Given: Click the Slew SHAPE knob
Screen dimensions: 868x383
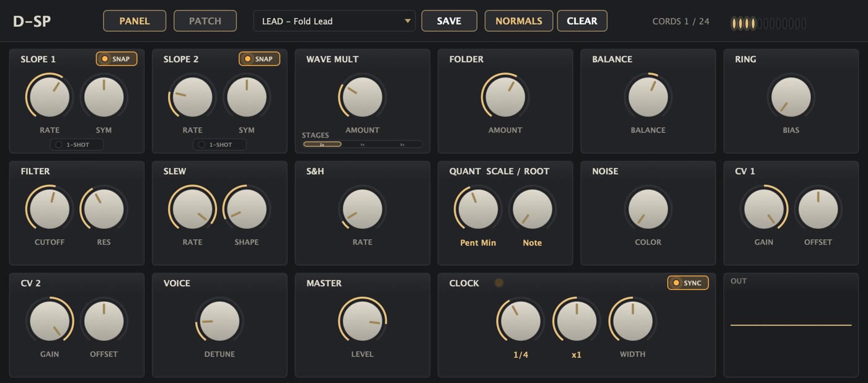Looking at the screenshot, I should coord(247,209).
